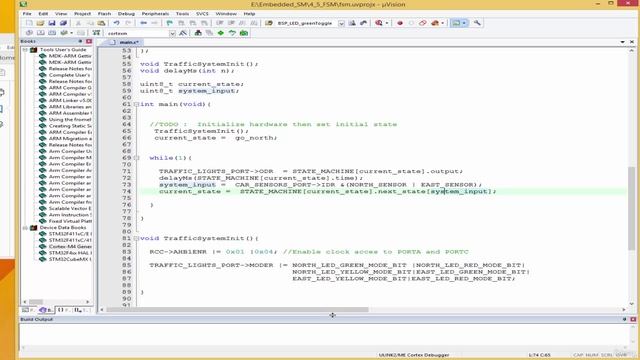Click the editor vertical scrollbar thumb
This screenshot has width=640, height=360.
pyautogui.click(x=631, y=208)
